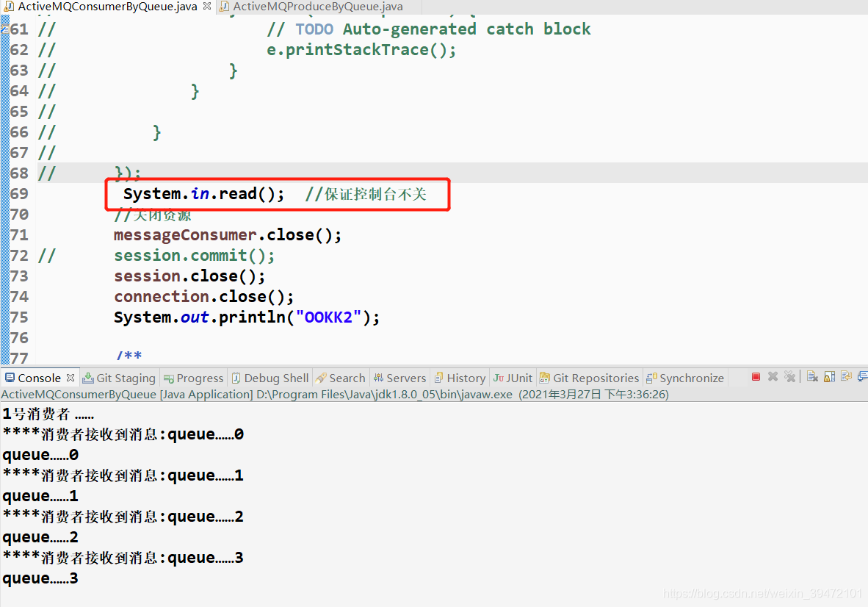Viewport: 868px width, 607px height.
Task: Close the Console view tab
Action: pyautogui.click(x=70, y=378)
